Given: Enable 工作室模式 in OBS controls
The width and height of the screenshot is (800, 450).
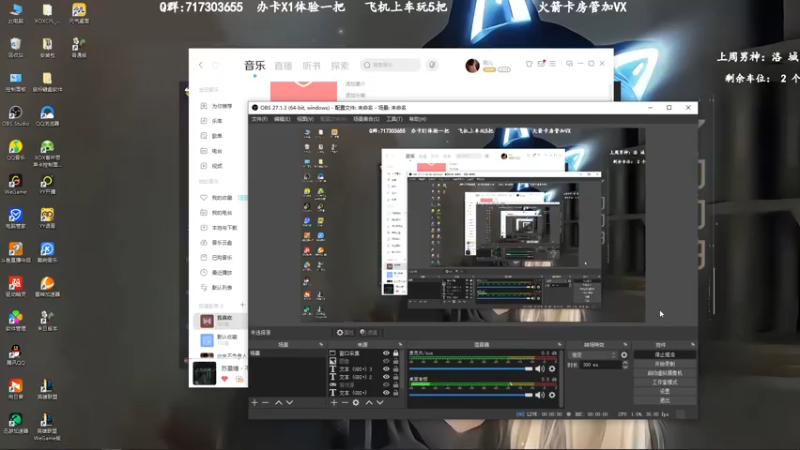Looking at the screenshot, I should coord(665,382).
